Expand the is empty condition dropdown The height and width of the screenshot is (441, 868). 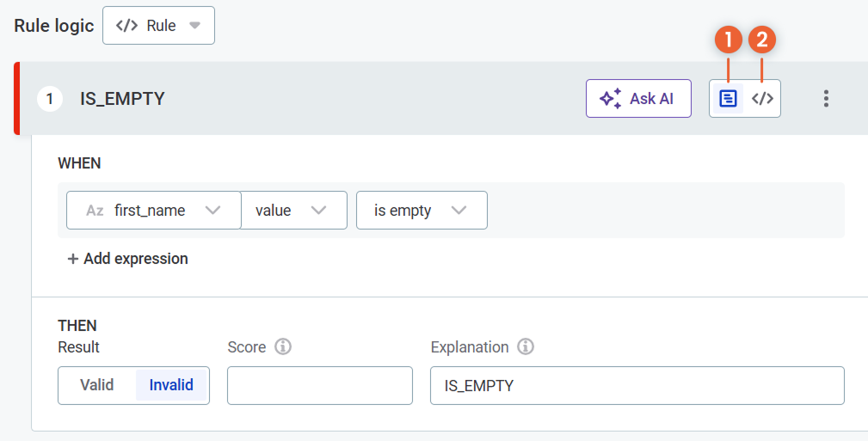pos(458,211)
